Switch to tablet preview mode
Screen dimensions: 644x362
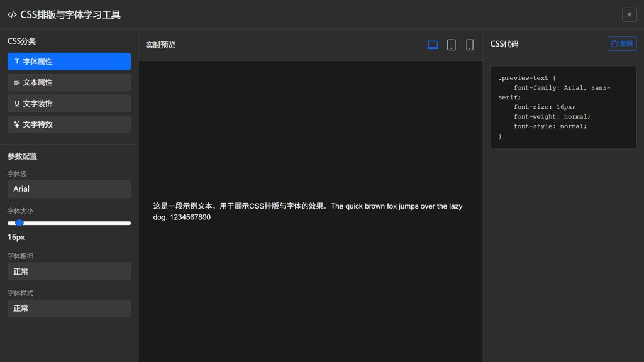coord(451,45)
